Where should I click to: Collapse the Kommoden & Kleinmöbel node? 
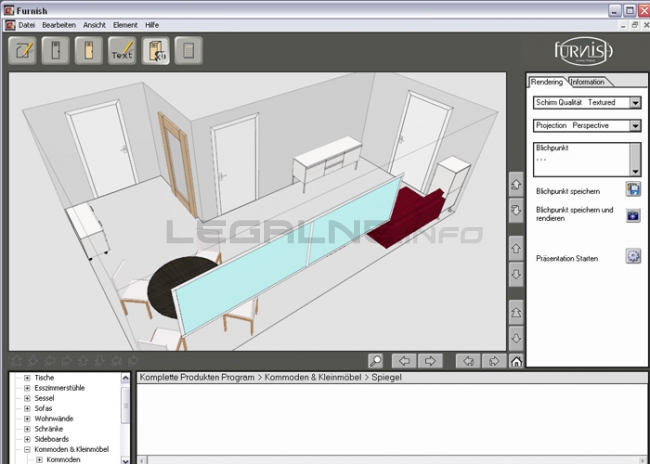27,449
